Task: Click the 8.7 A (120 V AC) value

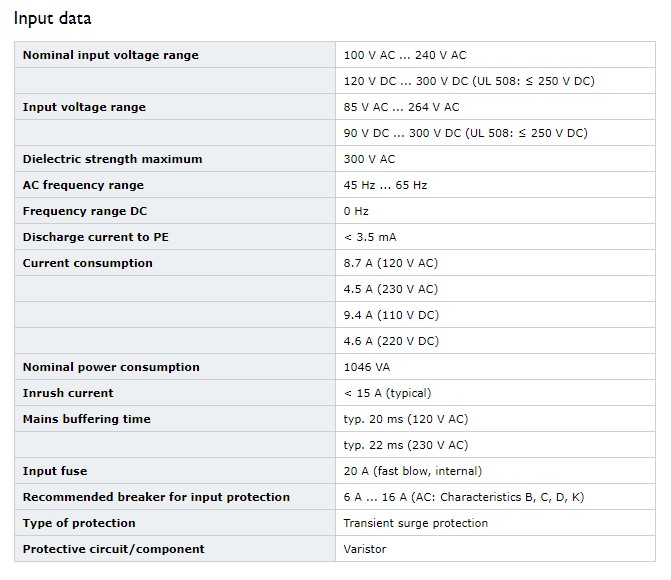Action: click(x=391, y=263)
